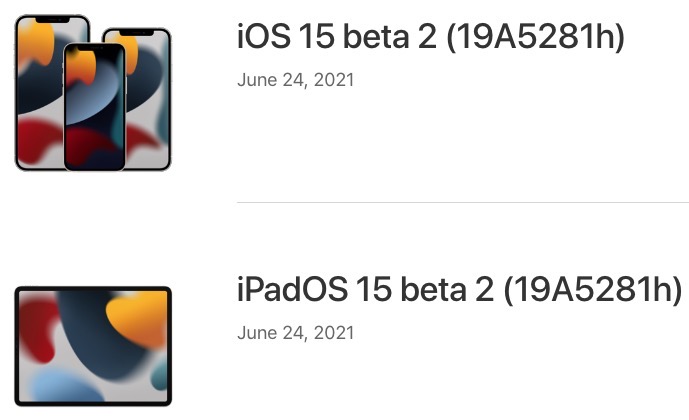The height and width of the screenshot is (420, 689).
Task: Click the iPhone trio thumbnail image
Action: (93, 95)
